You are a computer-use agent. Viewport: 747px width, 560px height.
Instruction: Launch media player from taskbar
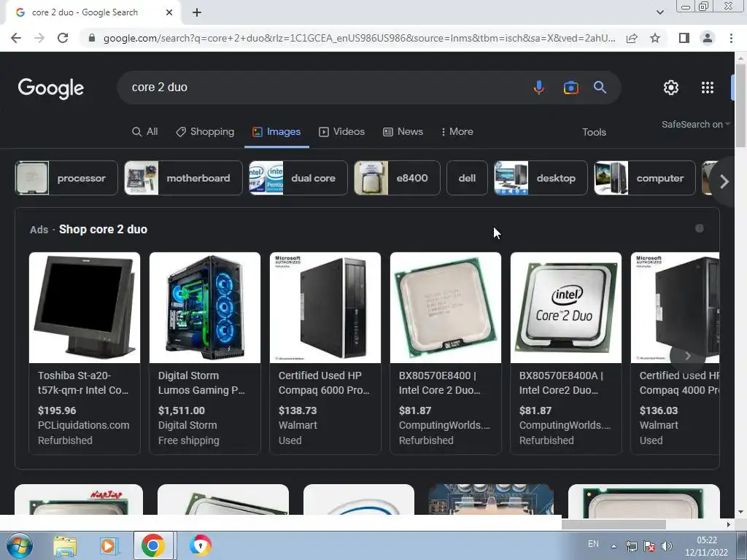tap(109, 545)
